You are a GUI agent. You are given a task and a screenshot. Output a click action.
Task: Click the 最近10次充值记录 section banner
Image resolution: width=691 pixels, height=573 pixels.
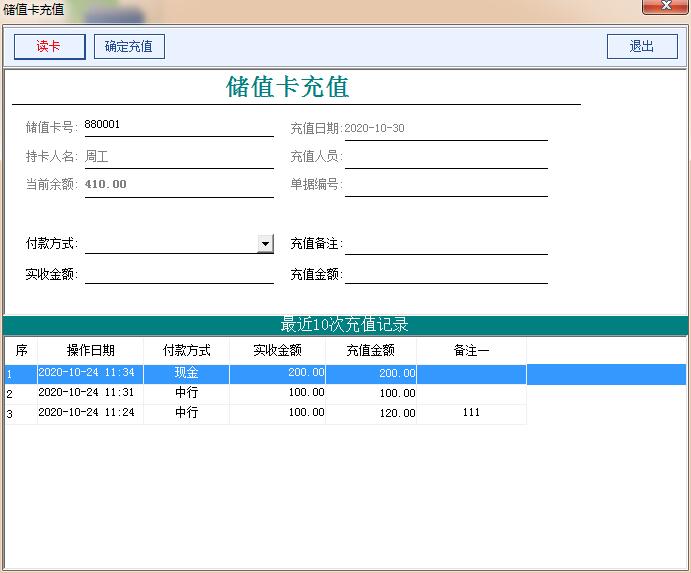pos(345,325)
